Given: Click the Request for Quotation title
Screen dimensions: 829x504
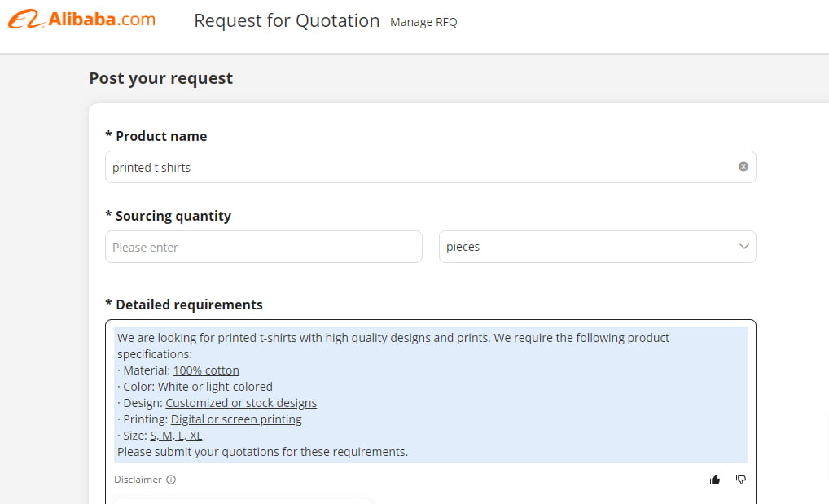Looking at the screenshot, I should point(287,20).
